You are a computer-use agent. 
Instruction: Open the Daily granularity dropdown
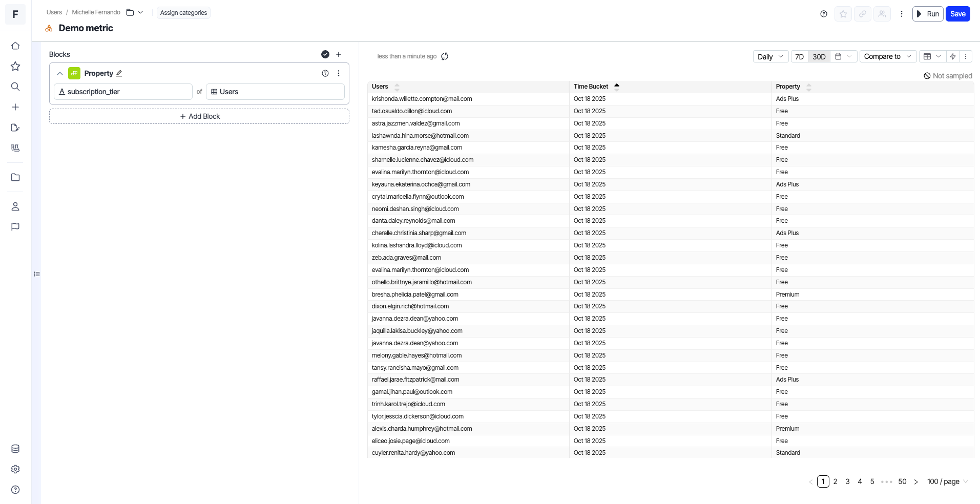pyautogui.click(x=770, y=57)
